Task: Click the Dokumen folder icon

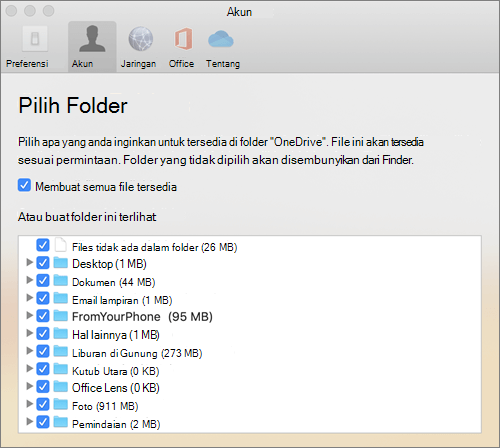Action: point(61,280)
